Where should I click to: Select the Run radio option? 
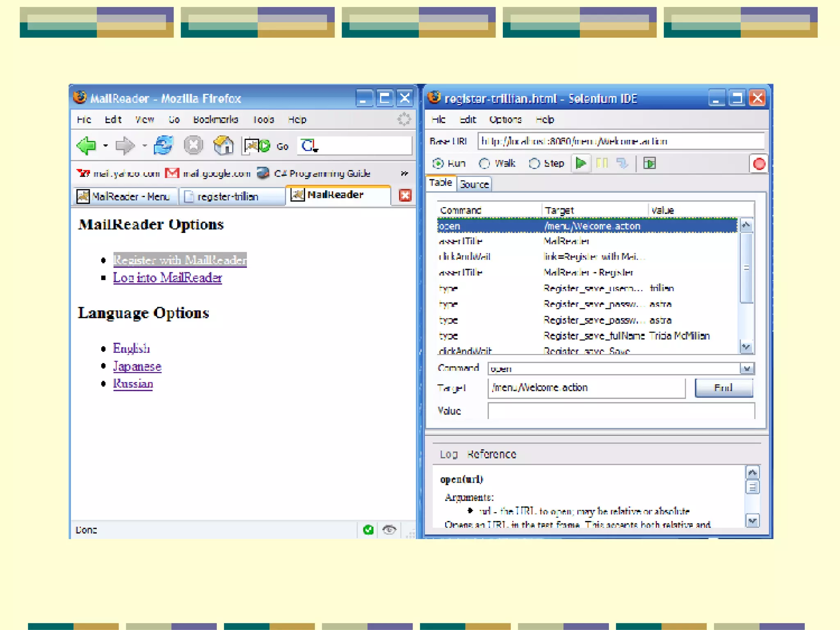point(438,164)
